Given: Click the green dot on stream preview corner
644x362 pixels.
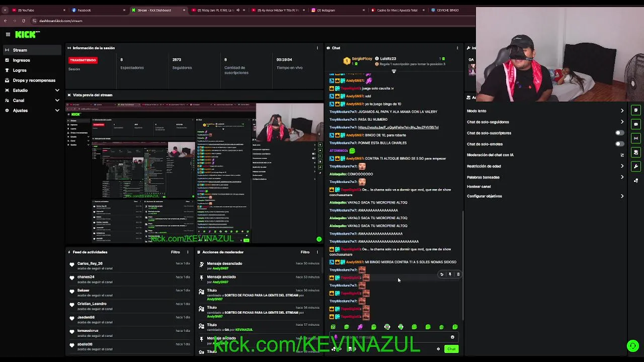Looking at the screenshot, I should 319,239.
